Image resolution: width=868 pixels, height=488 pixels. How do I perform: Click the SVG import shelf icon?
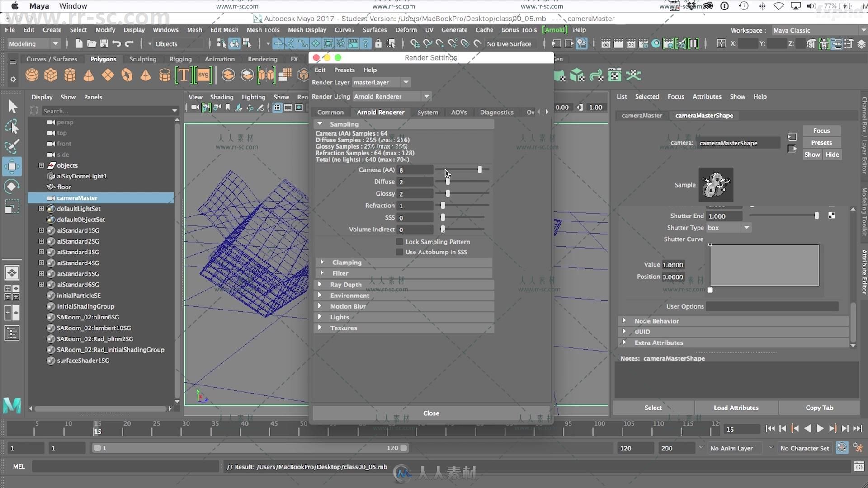[203, 75]
